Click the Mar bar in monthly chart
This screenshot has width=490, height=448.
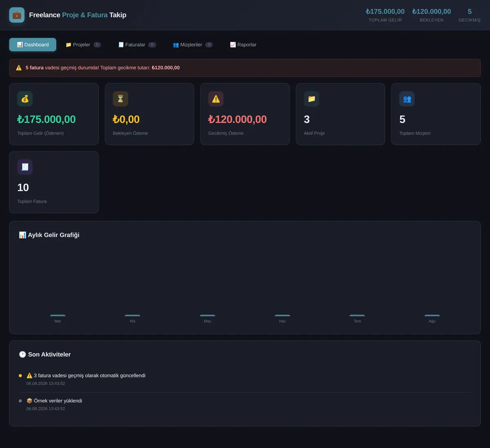[58, 316]
